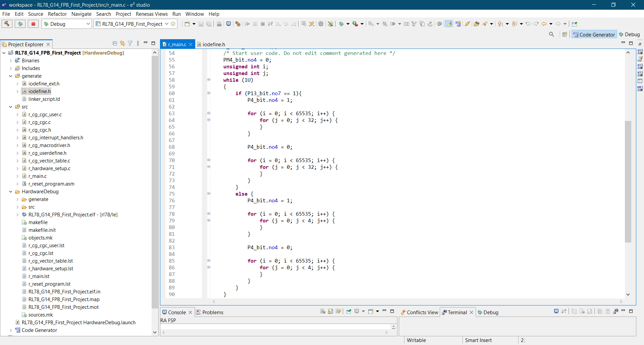Click the yellow Back navigation arrow
The image size is (644, 345).
[544, 24]
